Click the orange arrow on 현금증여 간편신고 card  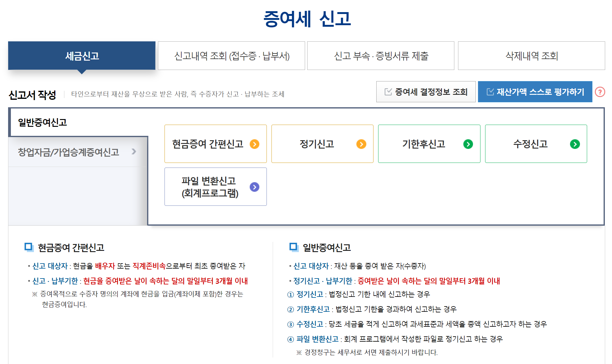point(255,144)
